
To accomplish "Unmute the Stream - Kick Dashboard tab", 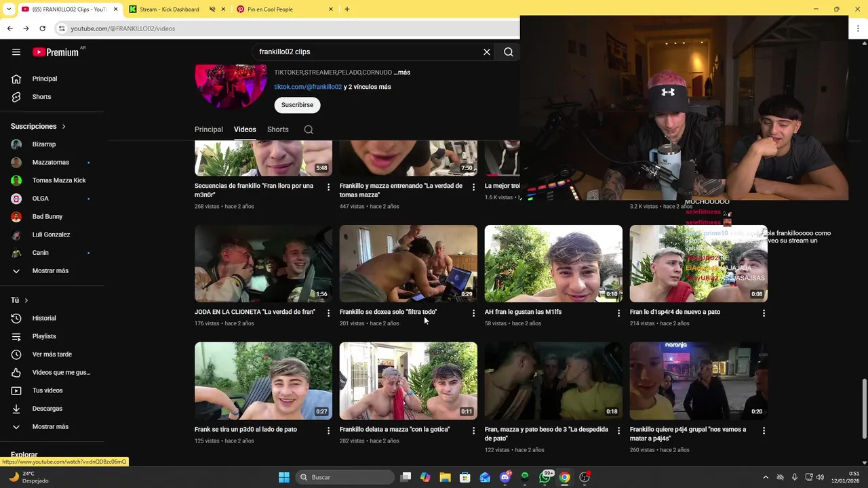I will 212,9.
